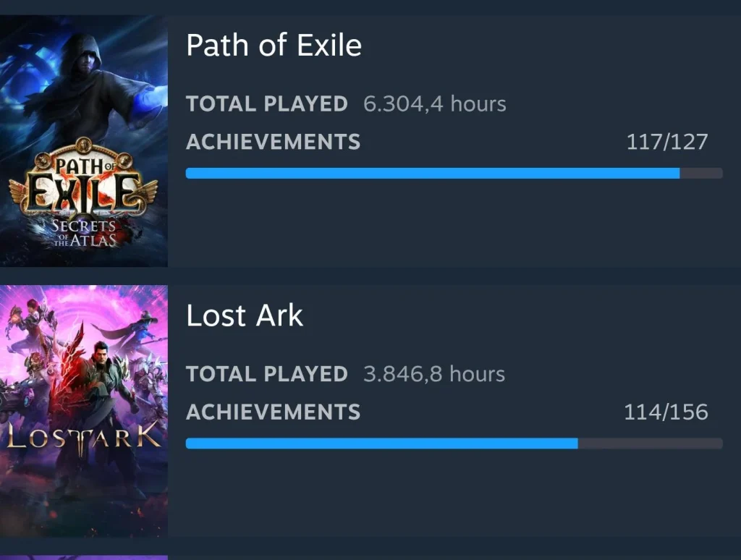This screenshot has width=741, height=560.
Task: Open the Lost Ark game title
Action: point(245,315)
